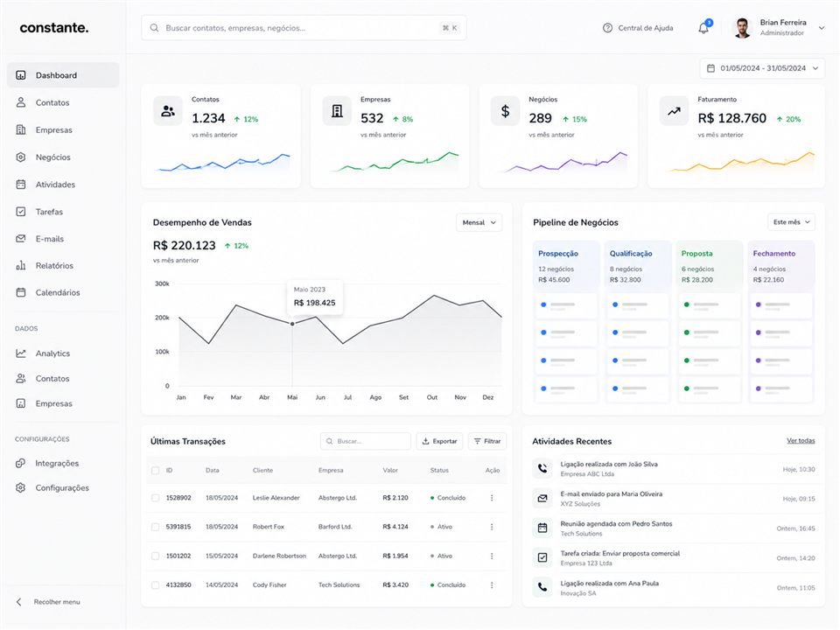The width and height of the screenshot is (840, 630).
Task: Open the date range 01/05/2024 - 31/05/2024 dropdown
Action: 762,68
